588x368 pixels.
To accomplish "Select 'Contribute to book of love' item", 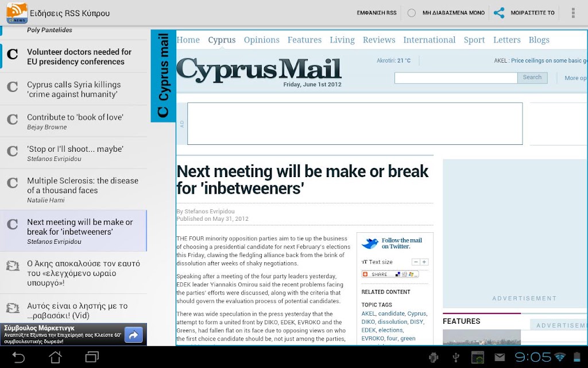I will 73,121.
